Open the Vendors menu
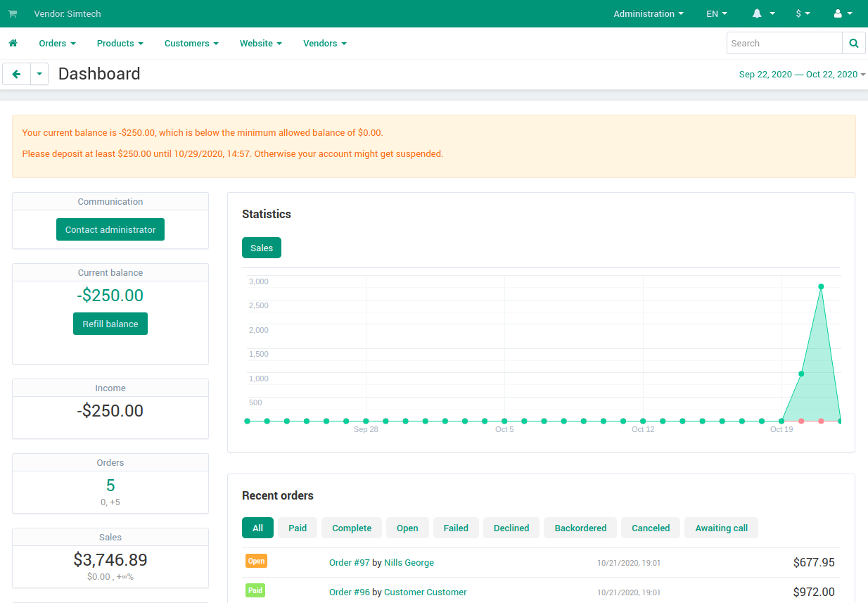The image size is (868, 603). [x=325, y=44]
